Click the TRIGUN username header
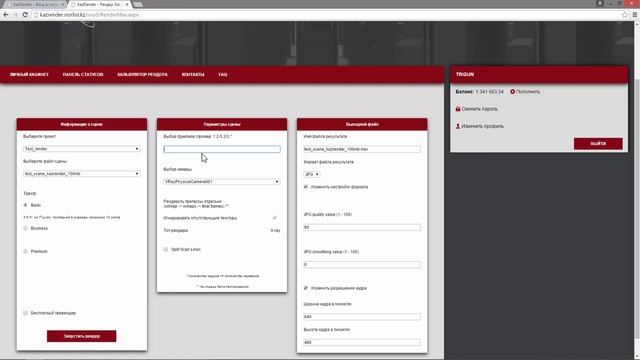 [465, 74]
